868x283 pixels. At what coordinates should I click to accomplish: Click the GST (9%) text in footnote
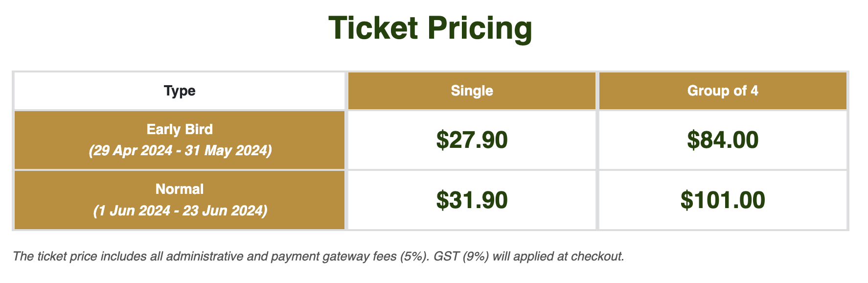(x=461, y=256)
